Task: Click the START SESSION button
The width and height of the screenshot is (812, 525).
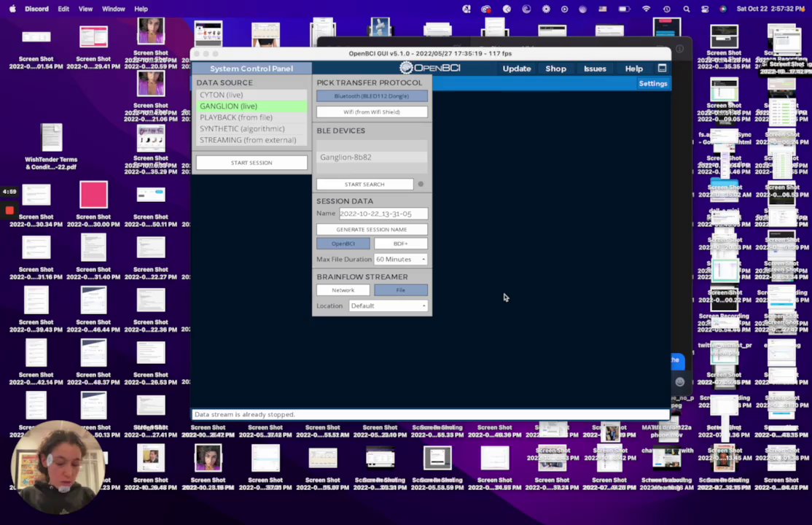Action: pos(251,163)
